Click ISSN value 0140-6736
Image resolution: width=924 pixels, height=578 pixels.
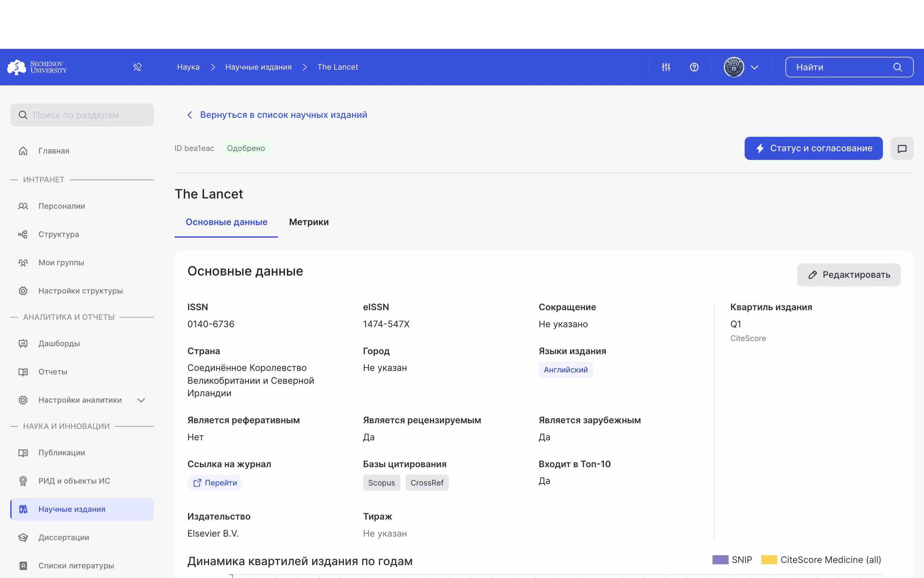(211, 324)
